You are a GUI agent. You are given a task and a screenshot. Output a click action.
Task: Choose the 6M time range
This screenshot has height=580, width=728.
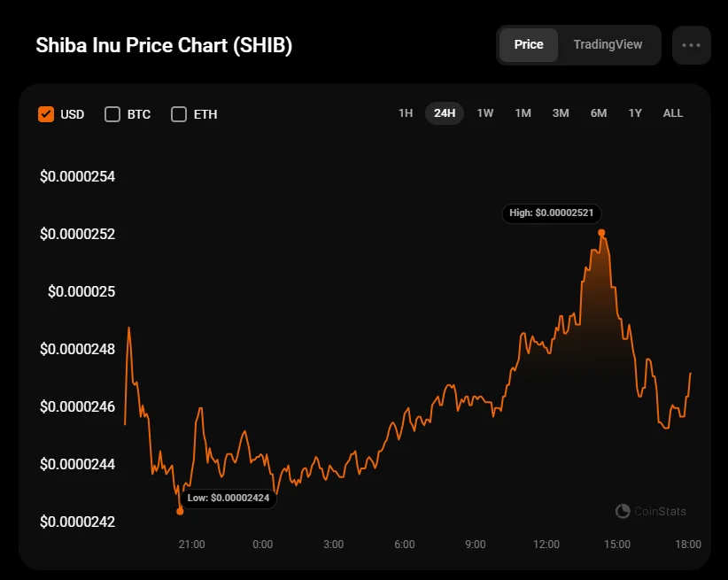click(599, 113)
